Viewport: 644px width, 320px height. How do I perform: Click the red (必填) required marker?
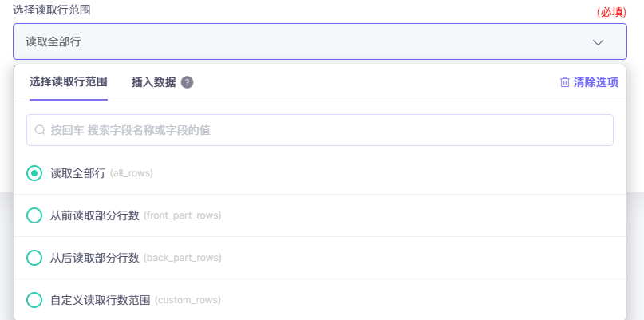[x=611, y=12]
